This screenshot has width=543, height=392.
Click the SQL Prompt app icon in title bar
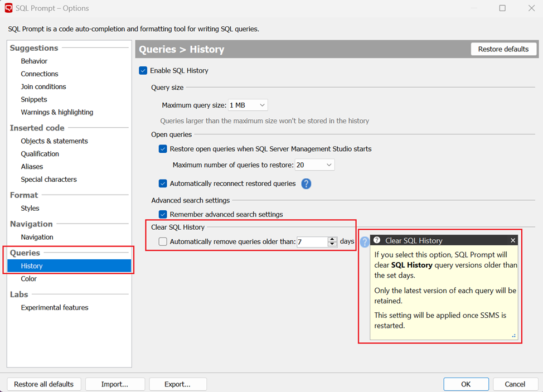click(8, 8)
